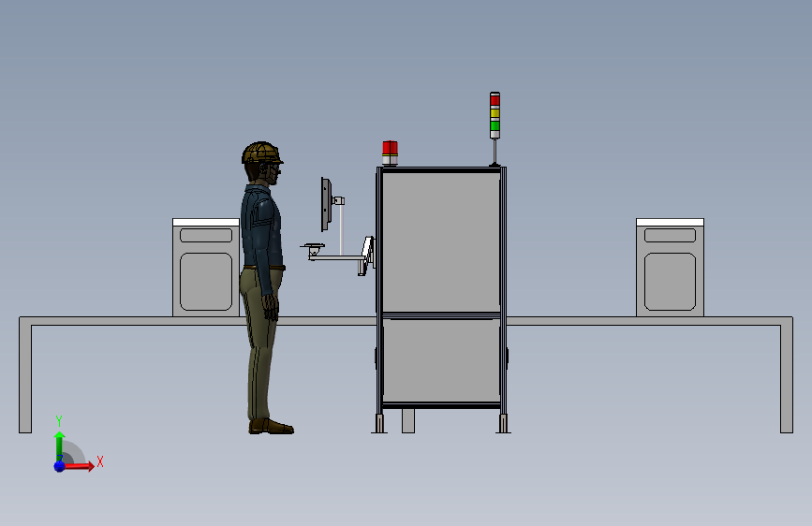Select the long table's right leg
Viewport: 812px width, 526px height.
[x=787, y=377]
